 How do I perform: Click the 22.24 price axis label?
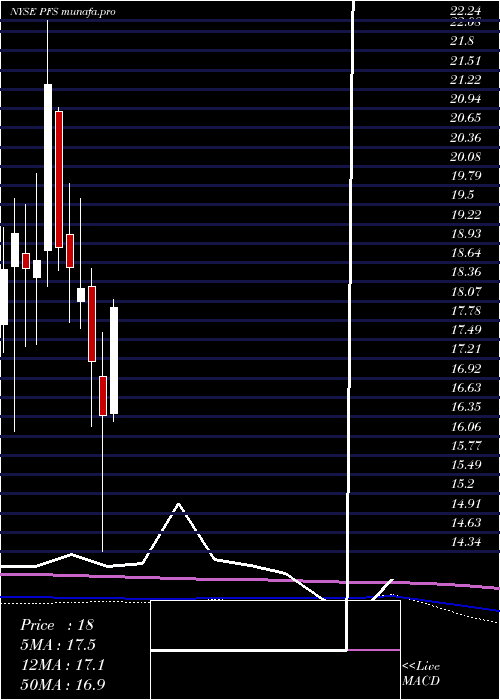coord(465,12)
